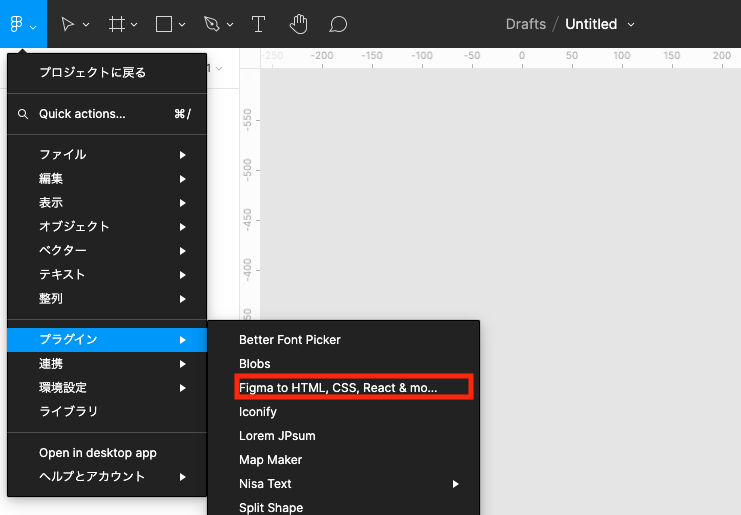Screen dimensions: 741x515
Task: Open the Figma main menu logo
Action: 17,24
